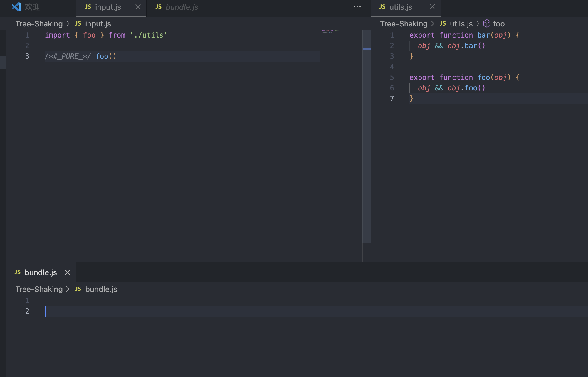
Task: Open the bundle.js tab in the top-left editor group
Action: (x=182, y=7)
